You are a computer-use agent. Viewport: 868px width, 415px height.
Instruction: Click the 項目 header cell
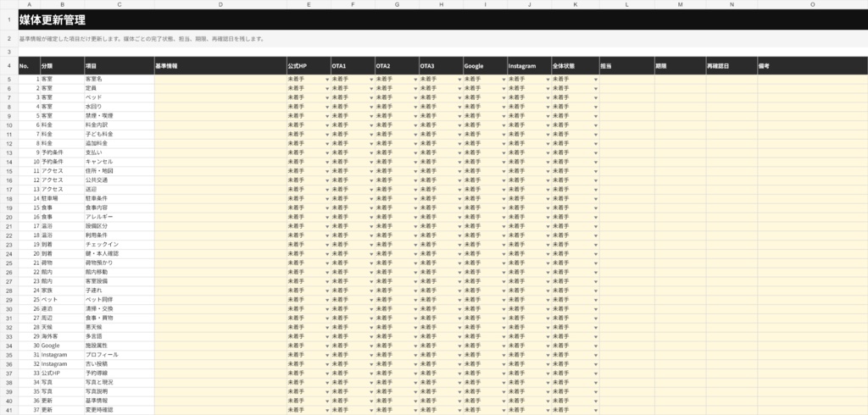point(120,66)
